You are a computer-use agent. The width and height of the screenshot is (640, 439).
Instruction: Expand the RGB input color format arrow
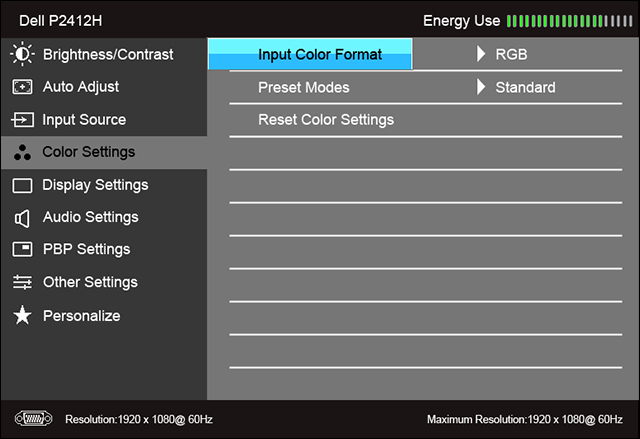pos(482,54)
